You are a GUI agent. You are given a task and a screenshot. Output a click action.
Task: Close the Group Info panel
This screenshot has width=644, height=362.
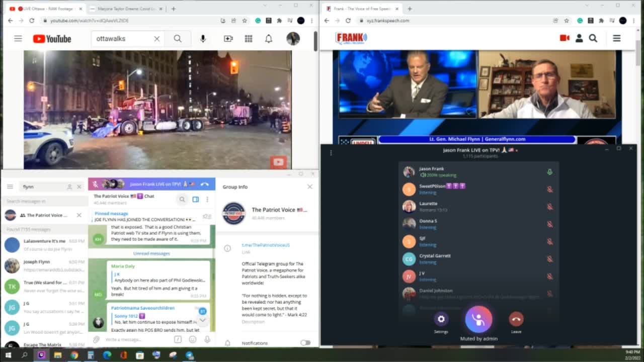coord(310,187)
